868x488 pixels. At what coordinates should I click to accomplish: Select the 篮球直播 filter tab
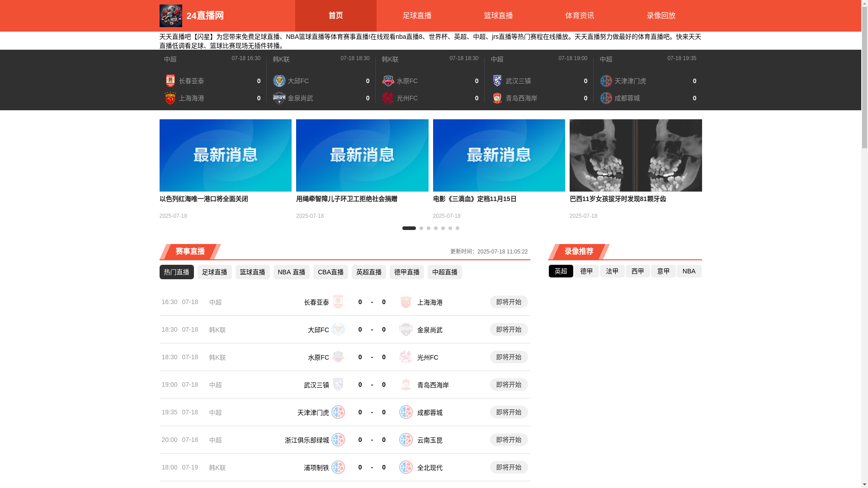[x=252, y=272]
